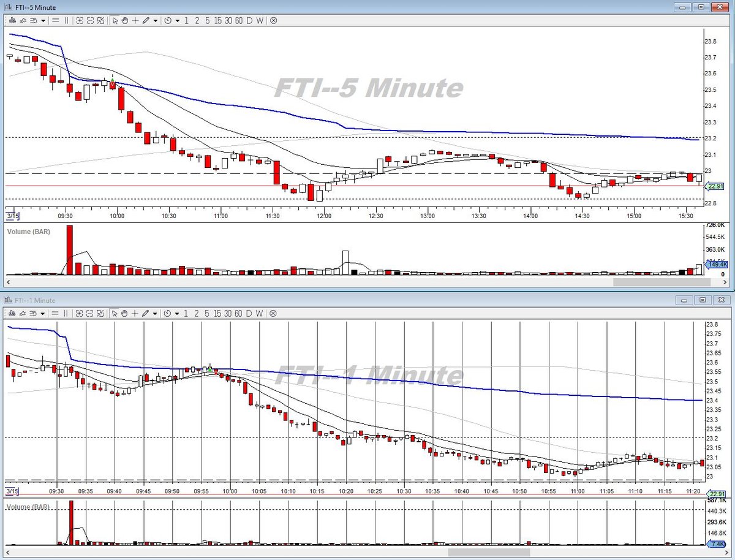The image size is (735, 560).
Task: Switch 5 Minute window to Weekly (W)
Action: tap(260, 20)
